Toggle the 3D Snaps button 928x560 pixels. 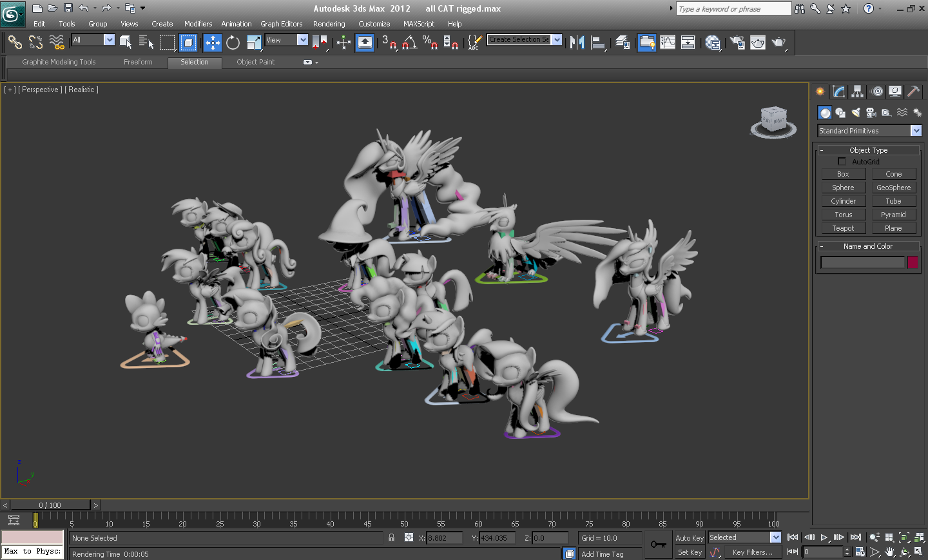click(389, 43)
